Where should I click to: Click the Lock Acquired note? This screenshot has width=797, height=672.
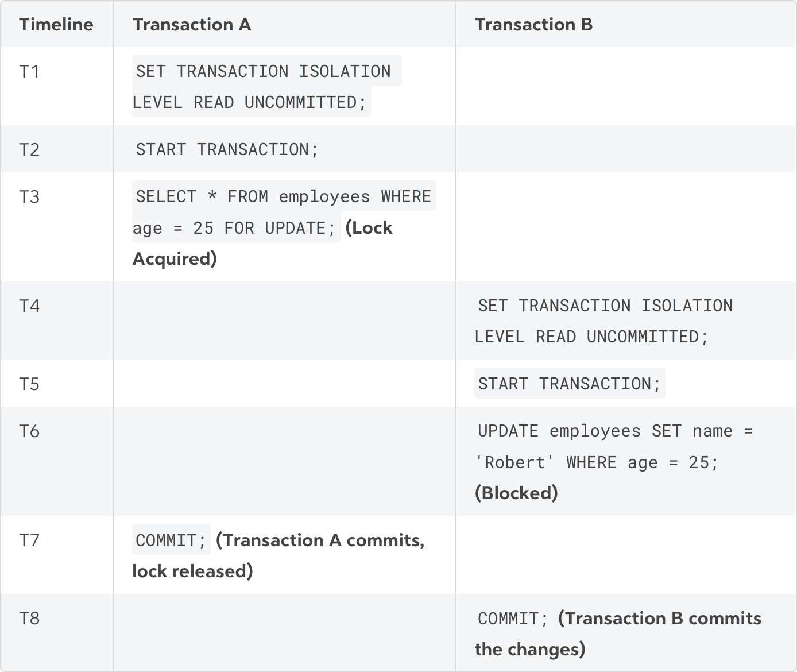[262, 244]
